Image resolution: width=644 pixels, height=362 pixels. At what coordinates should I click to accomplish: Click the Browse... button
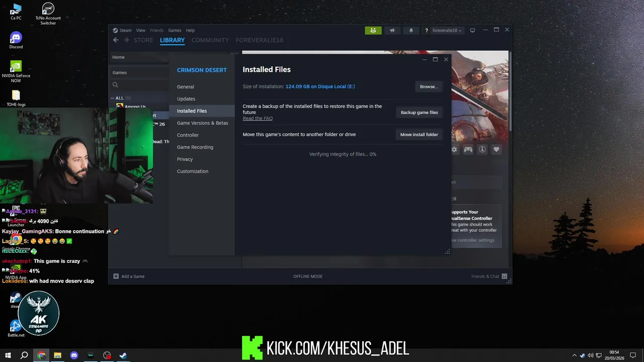pyautogui.click(x=429, y=86)
